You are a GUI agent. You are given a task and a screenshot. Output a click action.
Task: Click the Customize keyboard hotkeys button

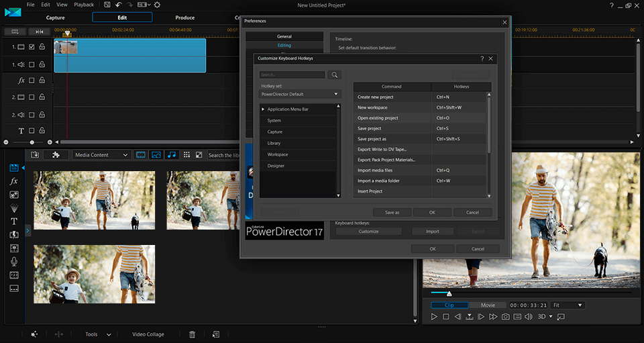[x=368, y=232]
